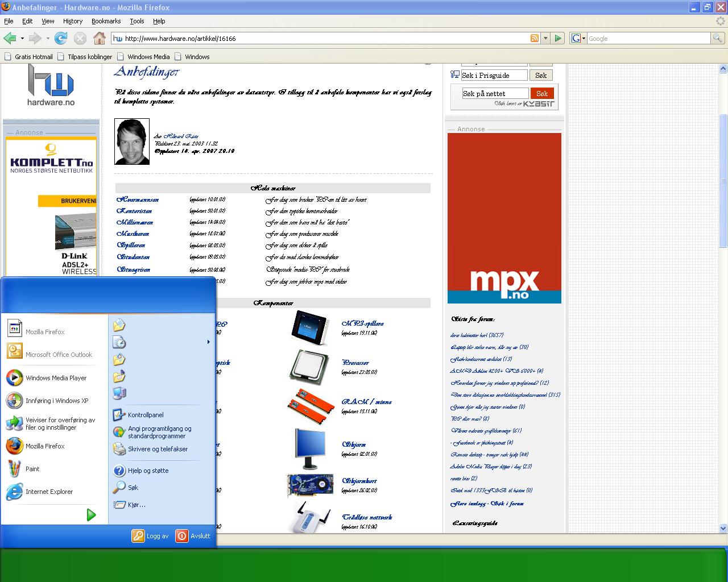
Task: Click the hardware.no logo
Action: coord(51,85)
